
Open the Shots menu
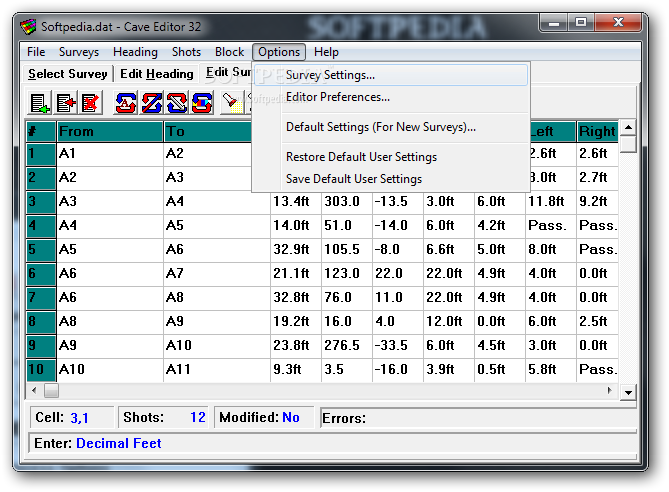click(186, 52)
